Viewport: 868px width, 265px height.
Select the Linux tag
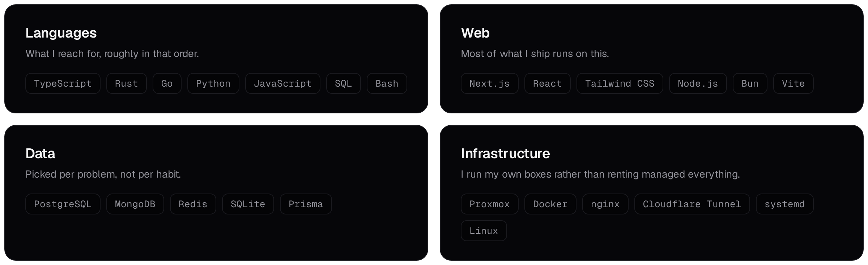(x=484, y=231)
